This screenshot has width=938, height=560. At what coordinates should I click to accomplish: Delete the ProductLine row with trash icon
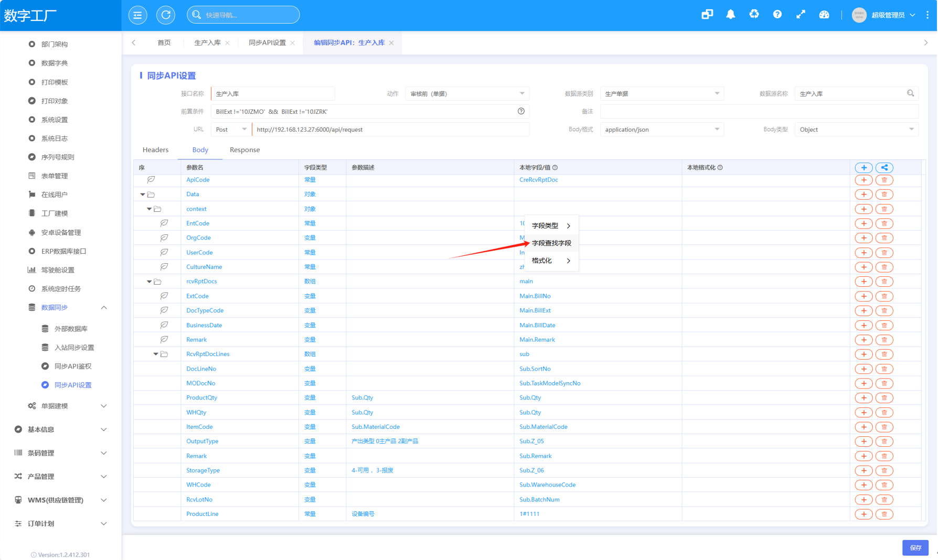pos(884,514)
